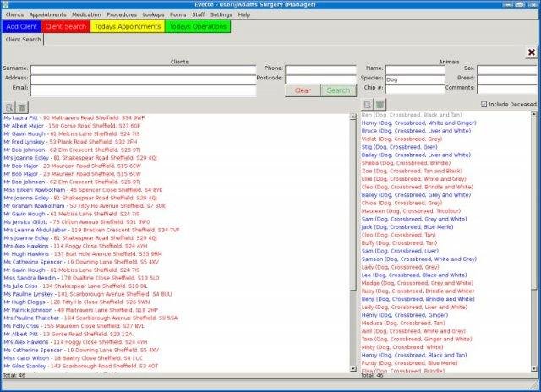Screen dimensions: 541x392
Task: Close the Client Search panel with the X icon
Action: [x=532, y=52]
